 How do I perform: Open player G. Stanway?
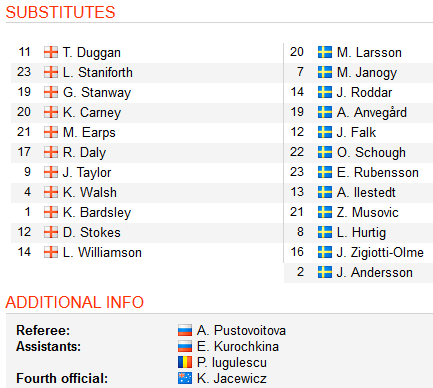(97, 92)
